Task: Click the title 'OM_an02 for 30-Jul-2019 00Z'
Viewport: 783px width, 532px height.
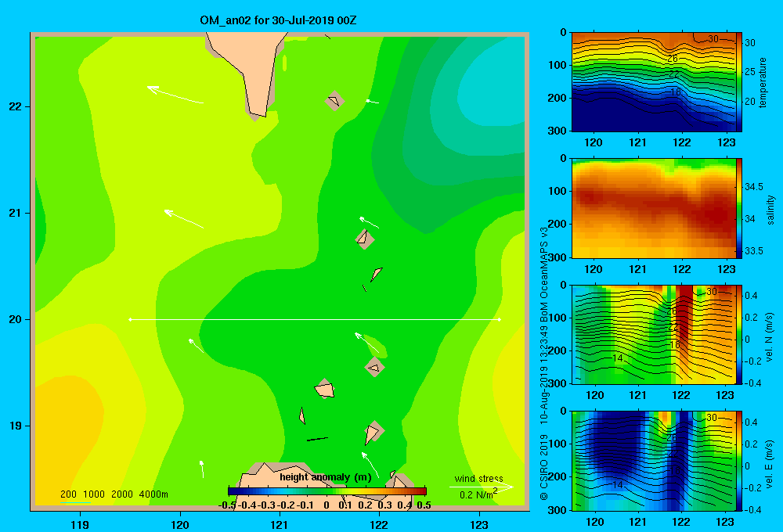Action: (278, 20)
